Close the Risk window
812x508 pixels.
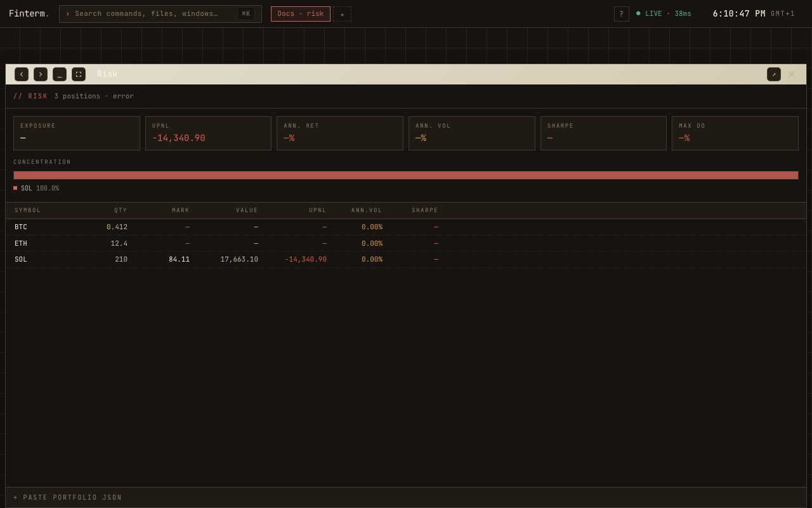[x=792, y=74]
